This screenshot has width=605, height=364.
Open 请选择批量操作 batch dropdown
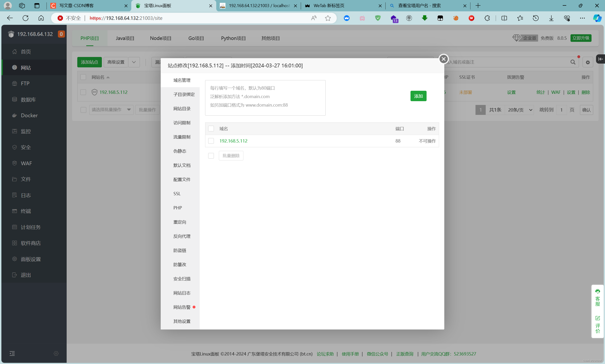[111, 110]
